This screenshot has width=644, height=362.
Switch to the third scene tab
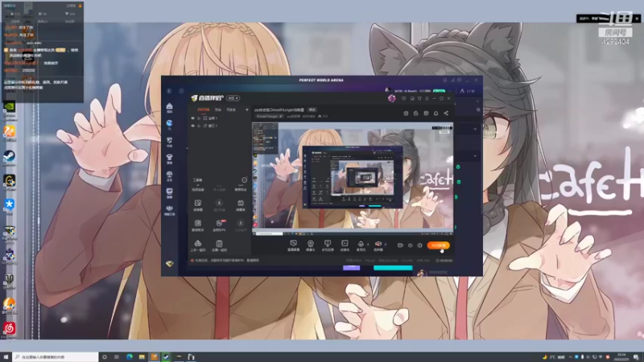(231, 110)
